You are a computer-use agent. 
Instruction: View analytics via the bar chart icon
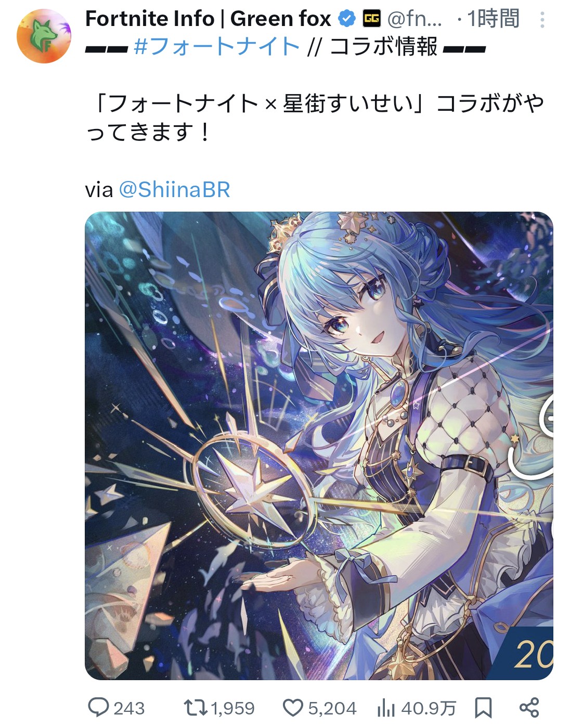[386, 708]
